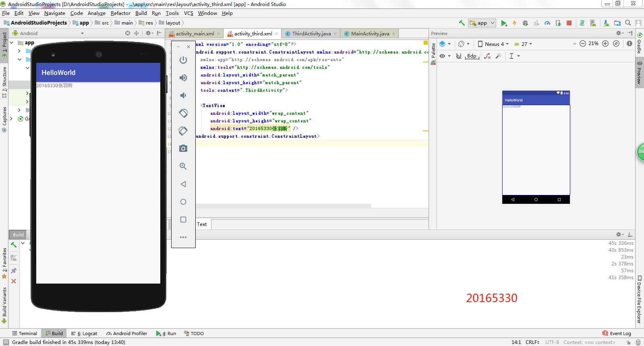
Task: Open the Refactor menu
Action: click(120, 13)
